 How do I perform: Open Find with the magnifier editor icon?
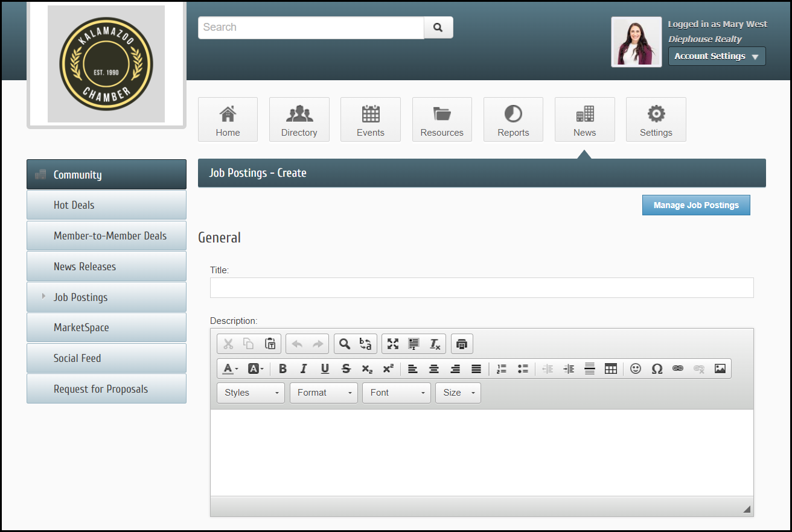click(345, 344)
